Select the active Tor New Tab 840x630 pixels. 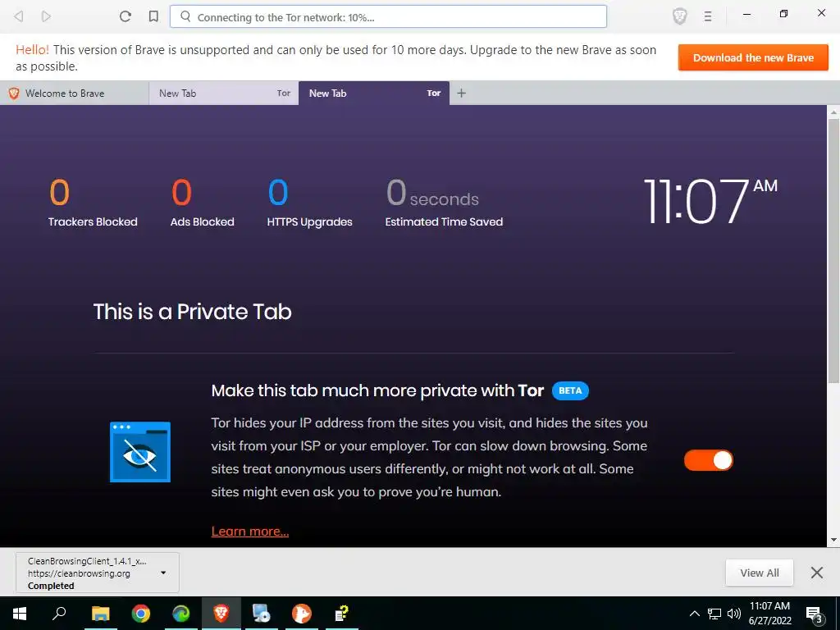click(374, 94)
